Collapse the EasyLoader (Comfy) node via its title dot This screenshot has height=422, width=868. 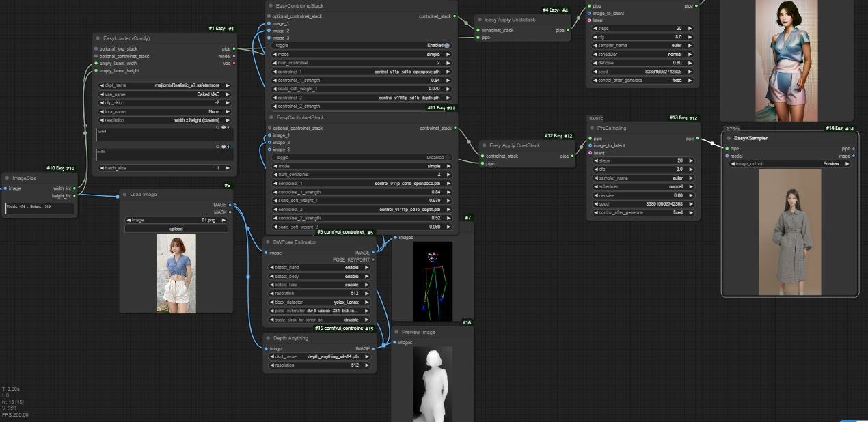(x=98, y=38)
